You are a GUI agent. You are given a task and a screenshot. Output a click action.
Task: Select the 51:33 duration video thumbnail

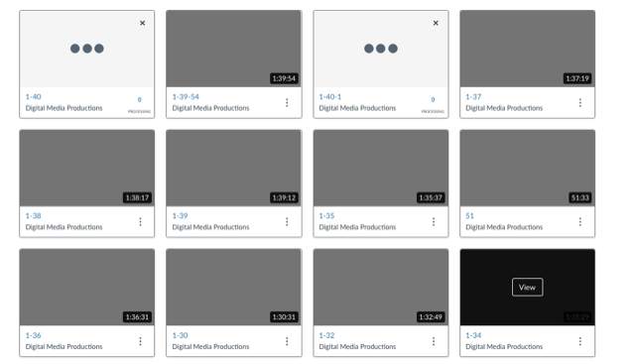[x=527, y=168]
